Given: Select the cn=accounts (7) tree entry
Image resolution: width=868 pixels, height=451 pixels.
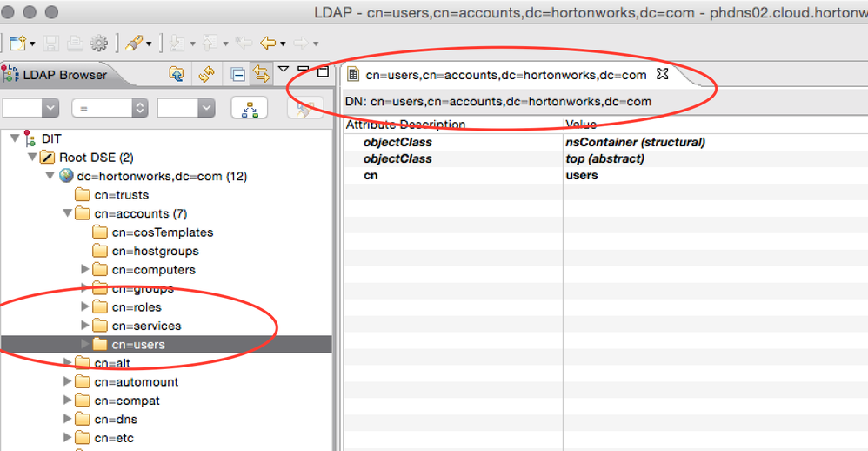Looking at the screenshot, I should (141, 214).
